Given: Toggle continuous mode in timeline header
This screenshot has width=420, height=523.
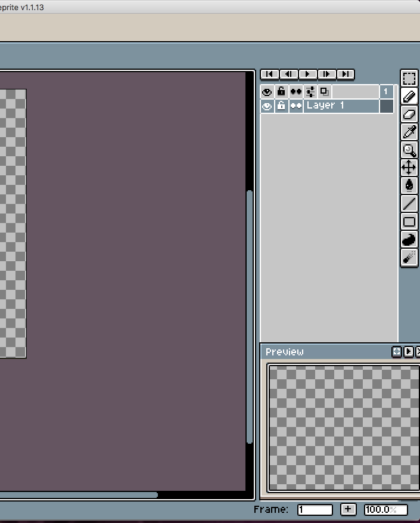Looking at the screenshot, I should [296, 92].
